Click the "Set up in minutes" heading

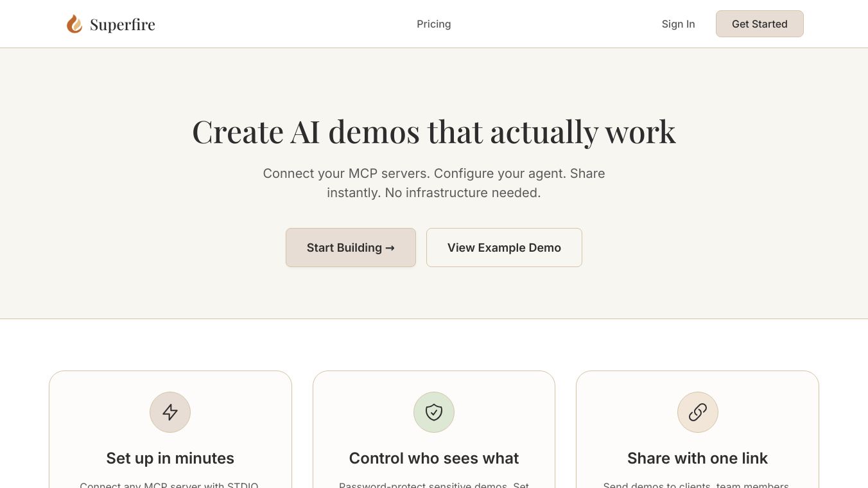(170, 458)
